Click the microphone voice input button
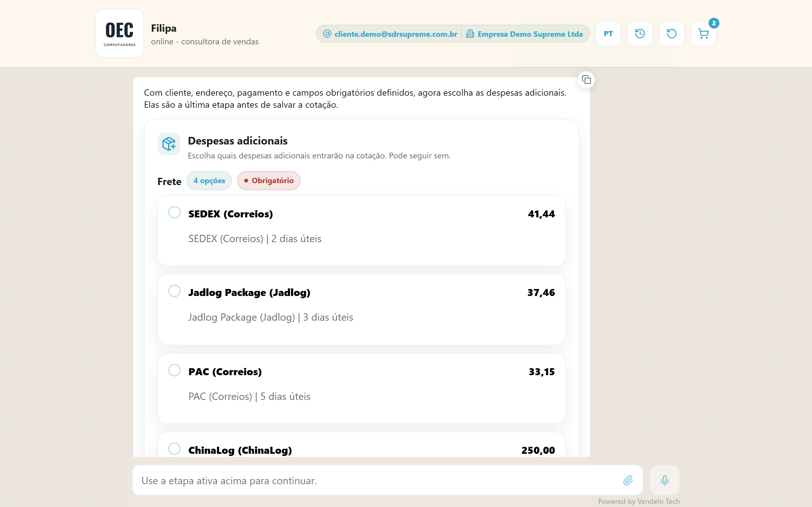This screenshot has height=507, width=812. [665, 480]
